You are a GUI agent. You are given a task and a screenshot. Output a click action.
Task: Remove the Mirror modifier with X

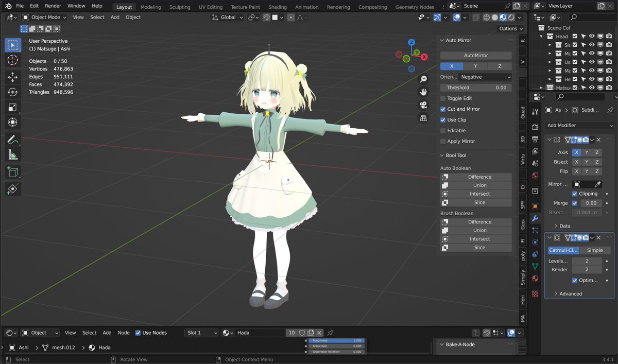[x=598, y=140]
